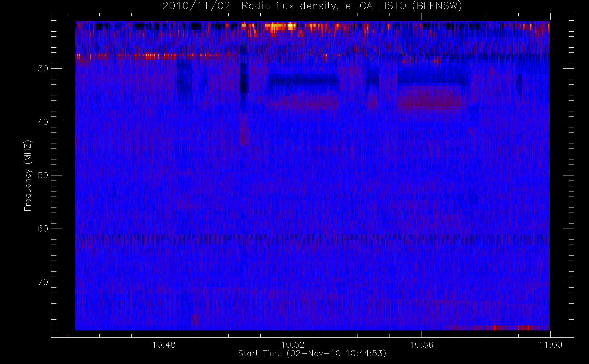Click the 60 MHz frequency tick label
The height and width of the screenshot is (364, 589).
pyautogui.click(x=43, y=229)
